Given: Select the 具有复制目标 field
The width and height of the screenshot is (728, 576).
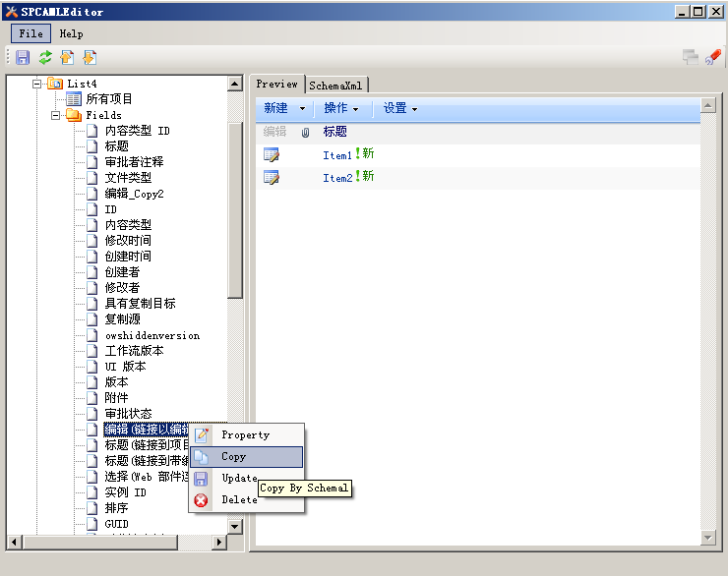Looking at the screenshot, I should (141, 304).
